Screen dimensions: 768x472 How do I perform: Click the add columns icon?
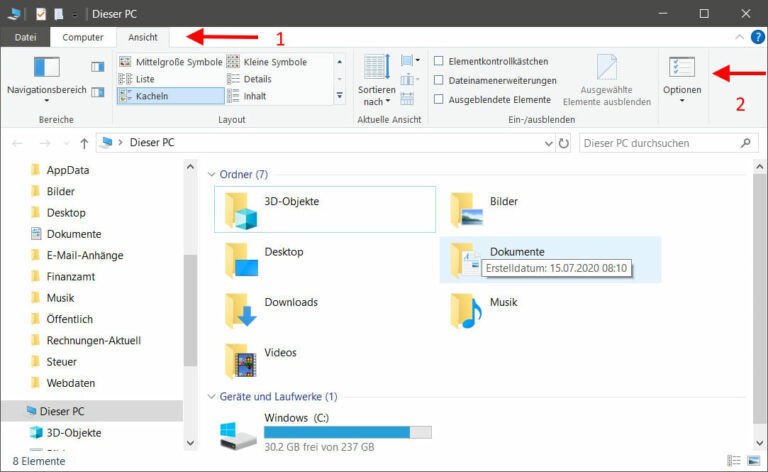tap(410, 79)
